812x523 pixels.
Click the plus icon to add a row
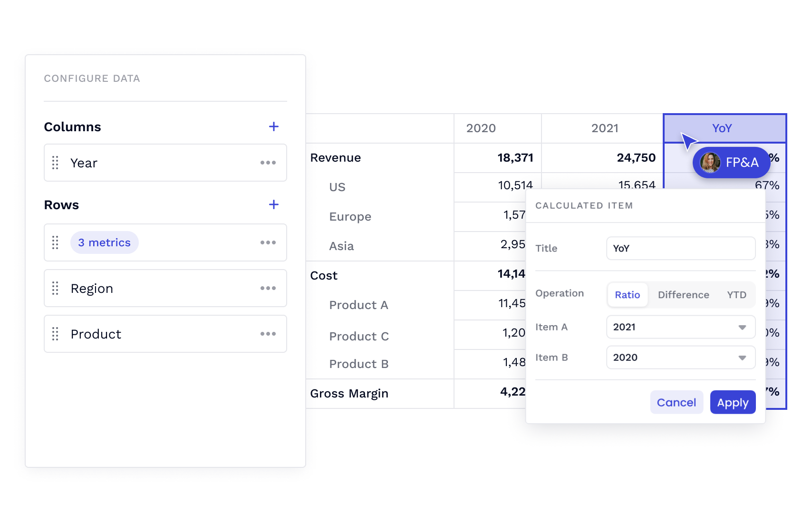[273, 204]
